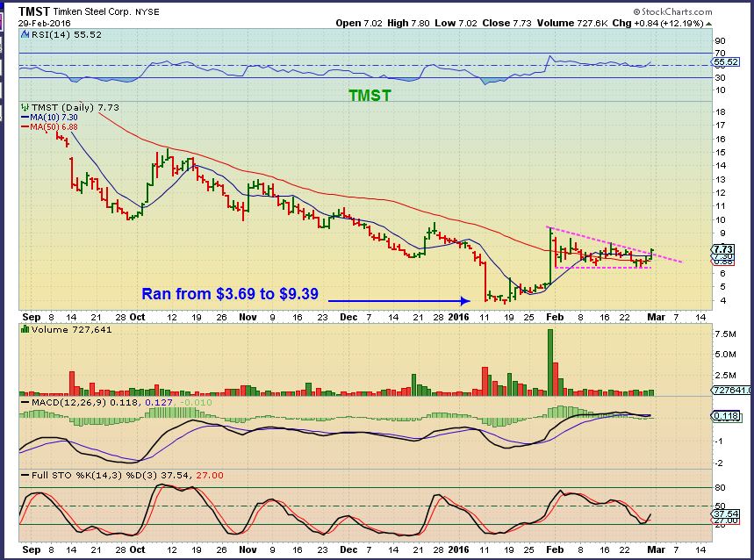Viewport: 754px width, 560px height.
Task: Click the 7.73 price tag on the price axis
Action: click(723, 249)
